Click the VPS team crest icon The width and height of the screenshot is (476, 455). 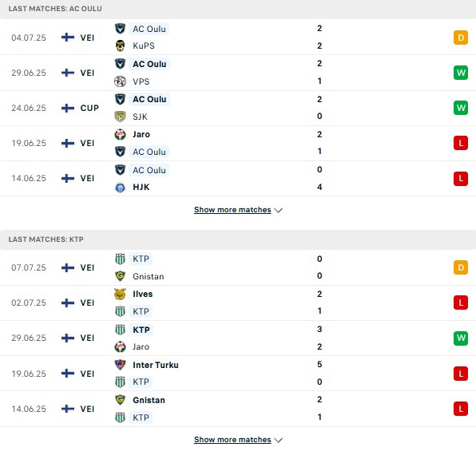(120, 81)
